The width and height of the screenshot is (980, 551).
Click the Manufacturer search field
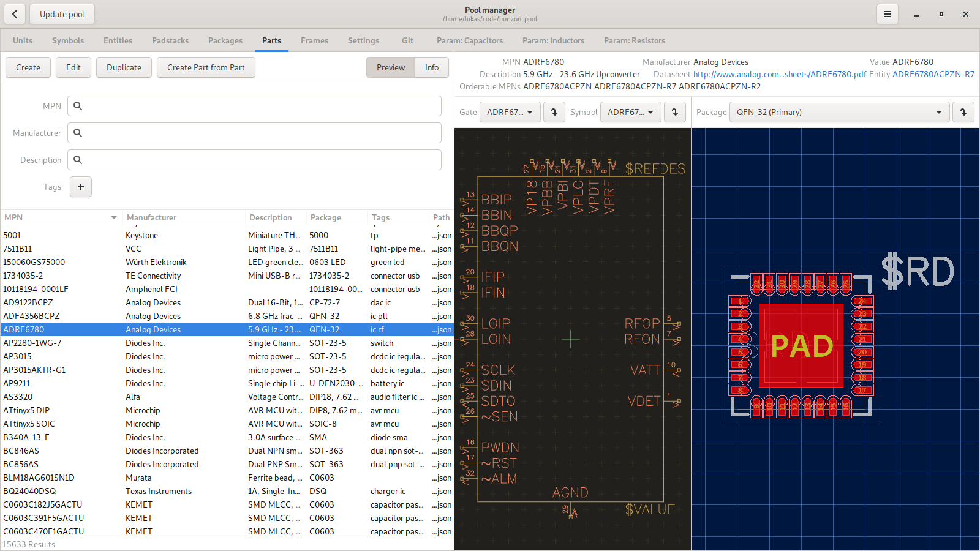click(254, 133)
